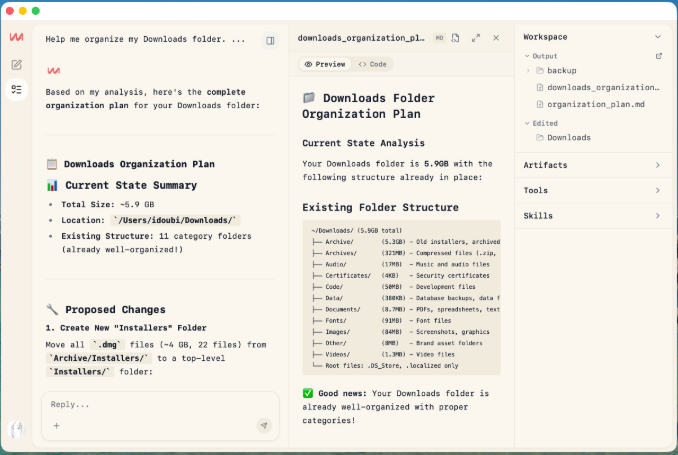Image resolution: width=678 pixels, height=455 pixels.
Task: Select the Downloads folder under Edited
Action: 563,138
